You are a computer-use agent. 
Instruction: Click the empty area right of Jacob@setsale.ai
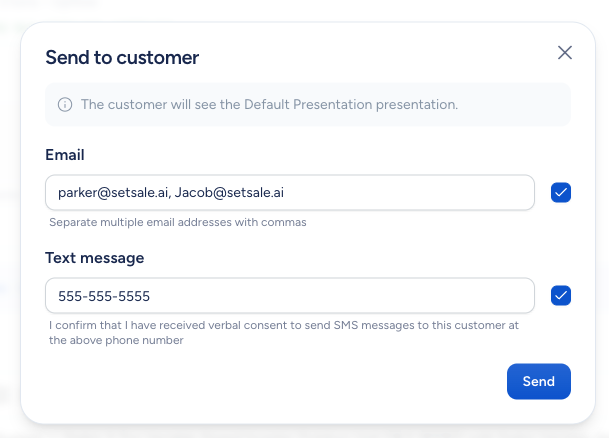[408, 193]
